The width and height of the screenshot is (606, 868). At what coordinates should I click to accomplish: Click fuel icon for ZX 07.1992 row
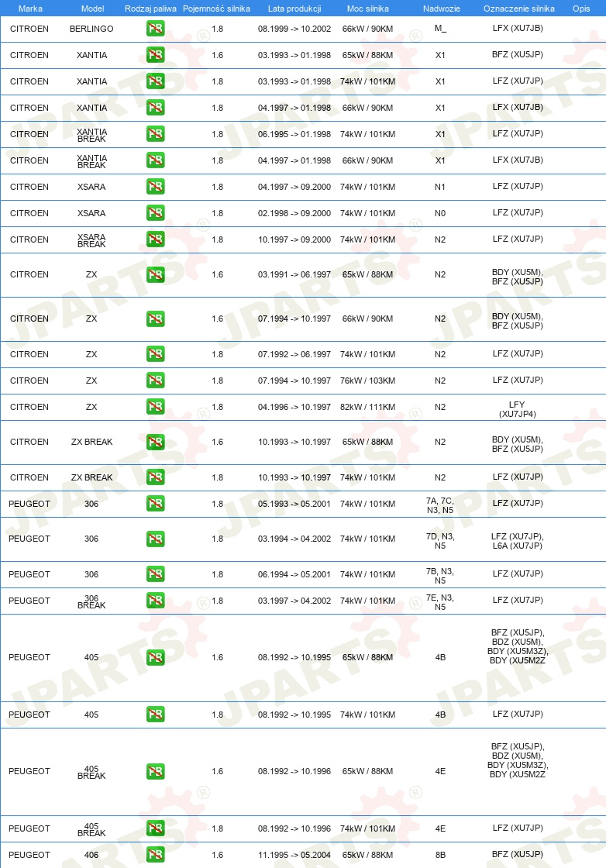tap(156, 353)
